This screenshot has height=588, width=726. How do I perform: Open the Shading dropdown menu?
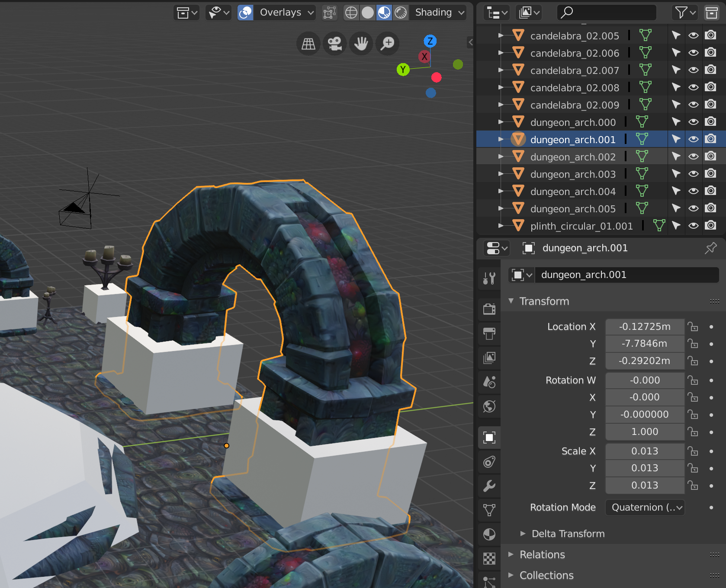point(438,13)
